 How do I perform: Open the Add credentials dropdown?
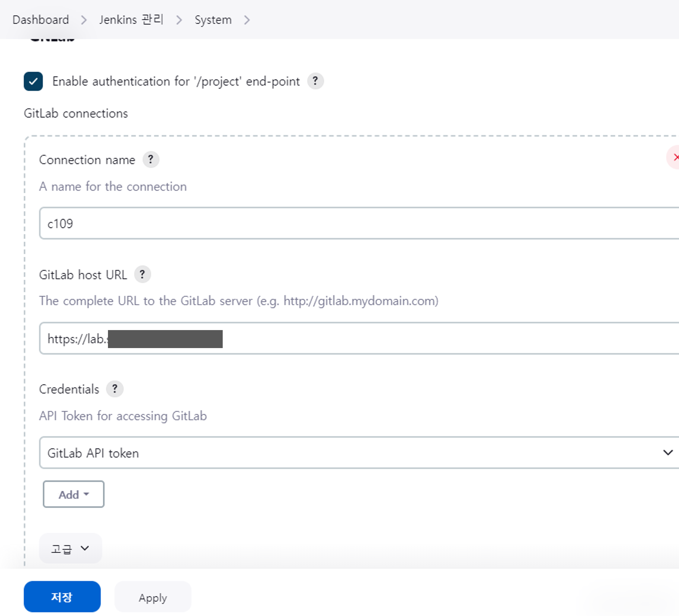coord(73,494)
